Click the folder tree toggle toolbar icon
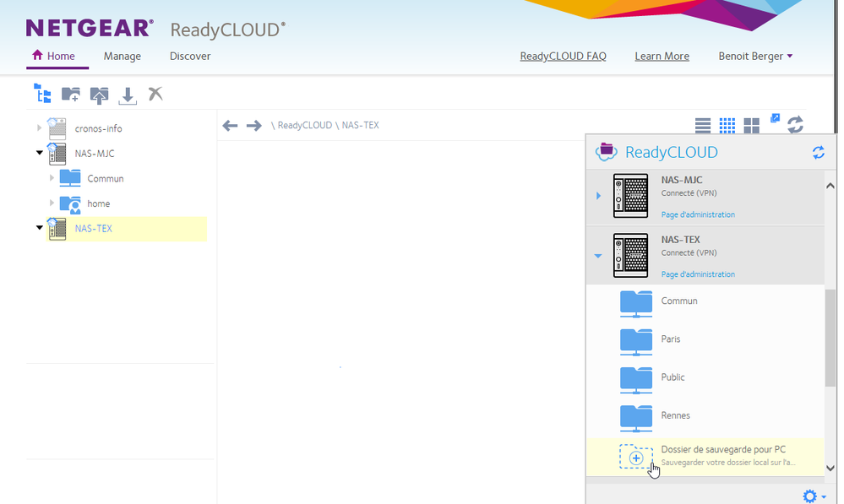 (42, 94)
